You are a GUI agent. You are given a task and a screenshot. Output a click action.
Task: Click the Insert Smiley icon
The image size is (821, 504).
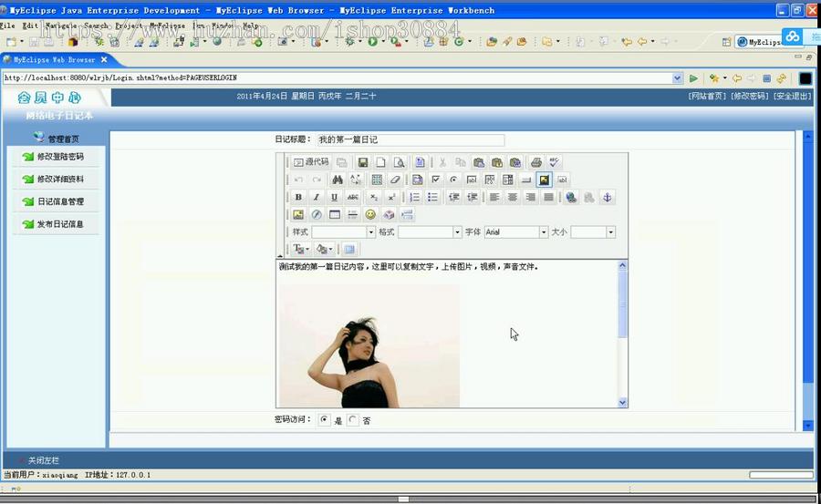point(370,214)
